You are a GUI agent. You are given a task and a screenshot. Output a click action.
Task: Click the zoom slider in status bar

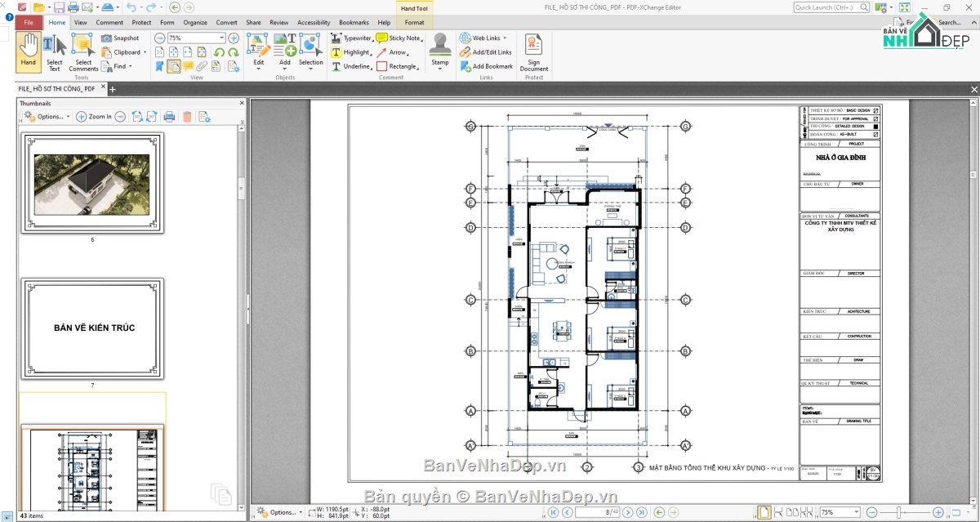903,512
